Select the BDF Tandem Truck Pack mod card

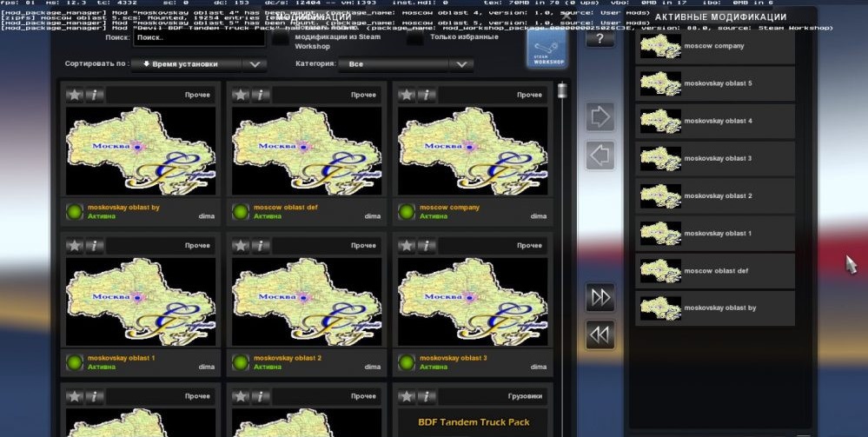click(x=473, y=412)
